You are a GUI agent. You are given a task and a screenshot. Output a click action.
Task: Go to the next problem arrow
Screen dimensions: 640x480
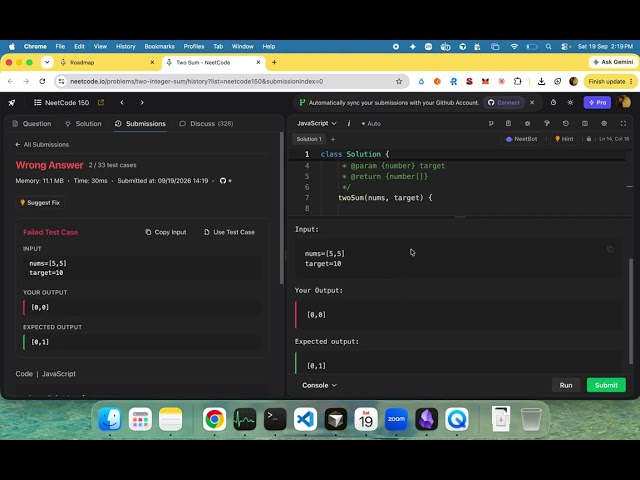point(142,102)
